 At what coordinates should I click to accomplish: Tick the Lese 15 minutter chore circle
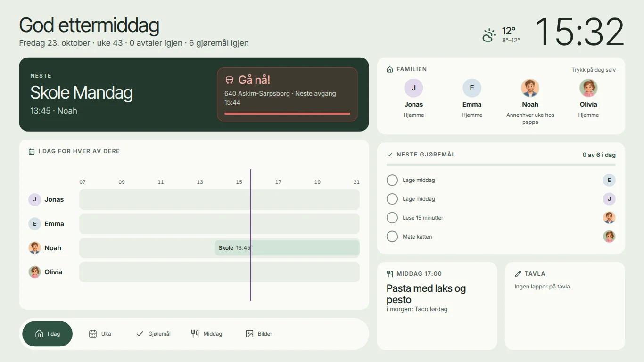point(392,218)
